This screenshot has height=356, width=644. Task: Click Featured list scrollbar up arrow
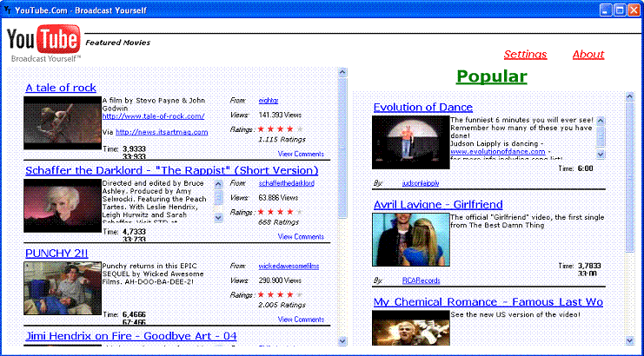[342, 73]
